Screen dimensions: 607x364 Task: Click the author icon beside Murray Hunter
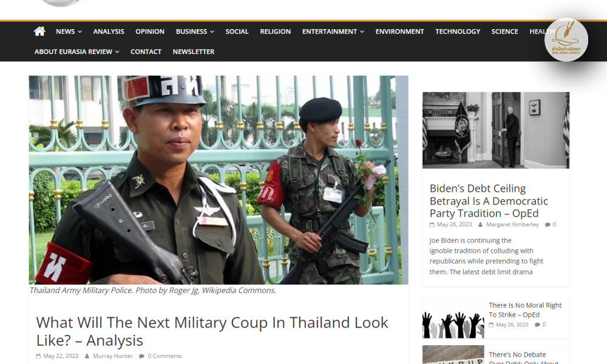pos(87,356)
